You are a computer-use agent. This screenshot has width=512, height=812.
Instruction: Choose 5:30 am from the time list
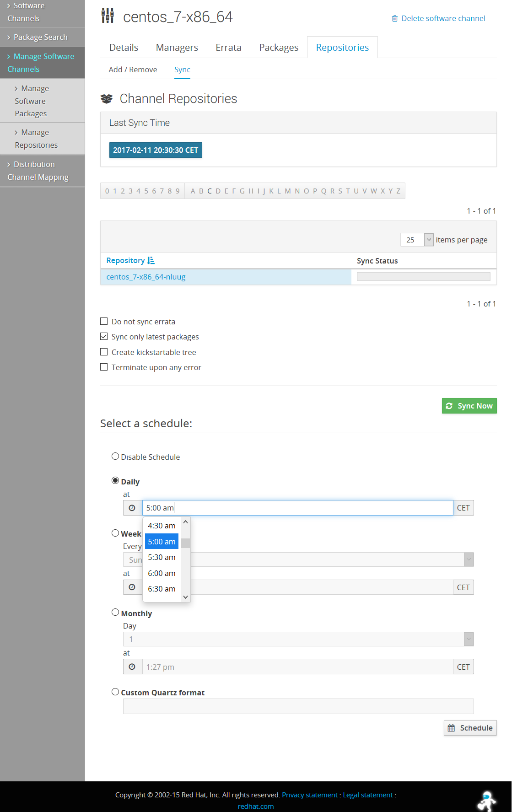tap(162, 557)
